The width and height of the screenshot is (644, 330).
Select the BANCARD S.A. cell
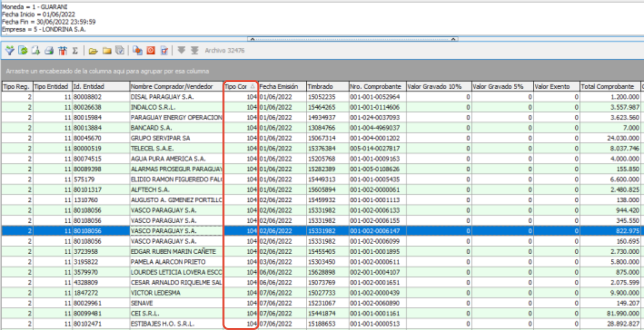point(176,128)
